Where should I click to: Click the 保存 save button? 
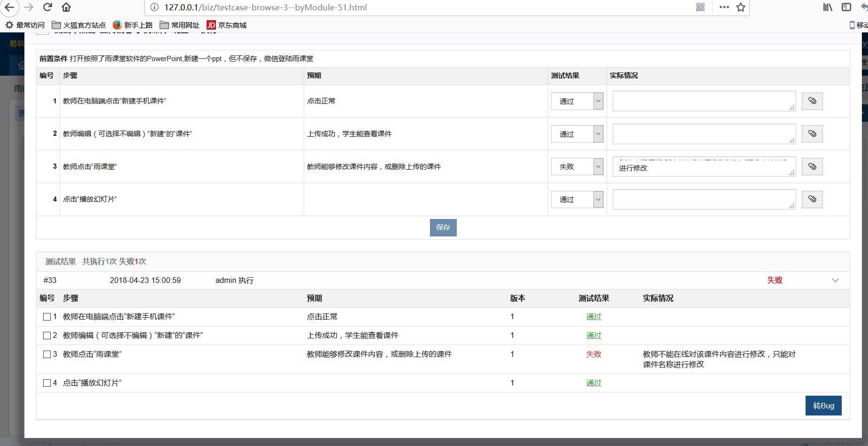(x=443, y=227)
